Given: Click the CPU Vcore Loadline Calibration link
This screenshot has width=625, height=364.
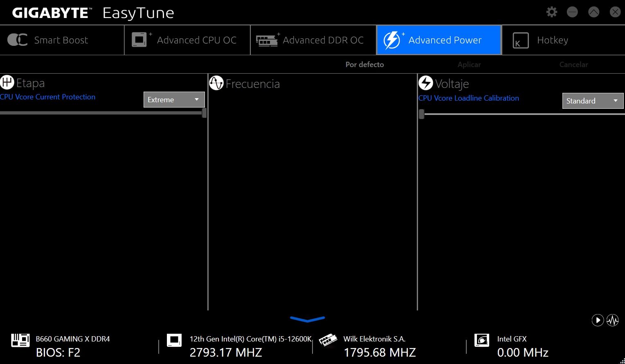Looking at the screenshot, I should [469, 98].
